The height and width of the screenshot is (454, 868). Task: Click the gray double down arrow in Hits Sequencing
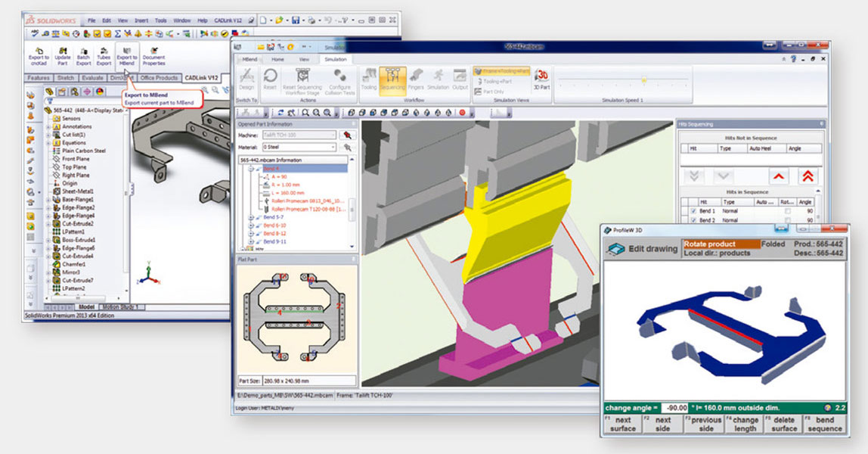(694, 176)
